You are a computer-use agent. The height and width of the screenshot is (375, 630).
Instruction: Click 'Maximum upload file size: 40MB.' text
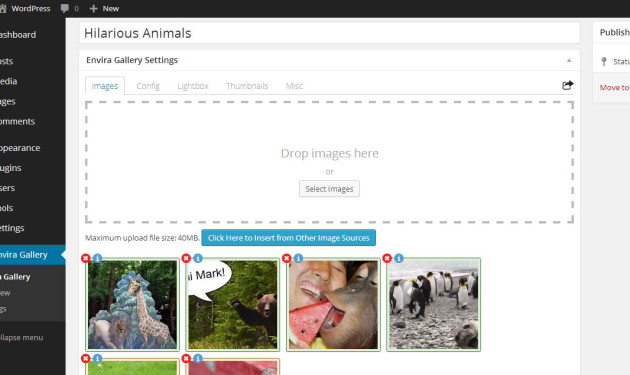[x=142, y=238]
